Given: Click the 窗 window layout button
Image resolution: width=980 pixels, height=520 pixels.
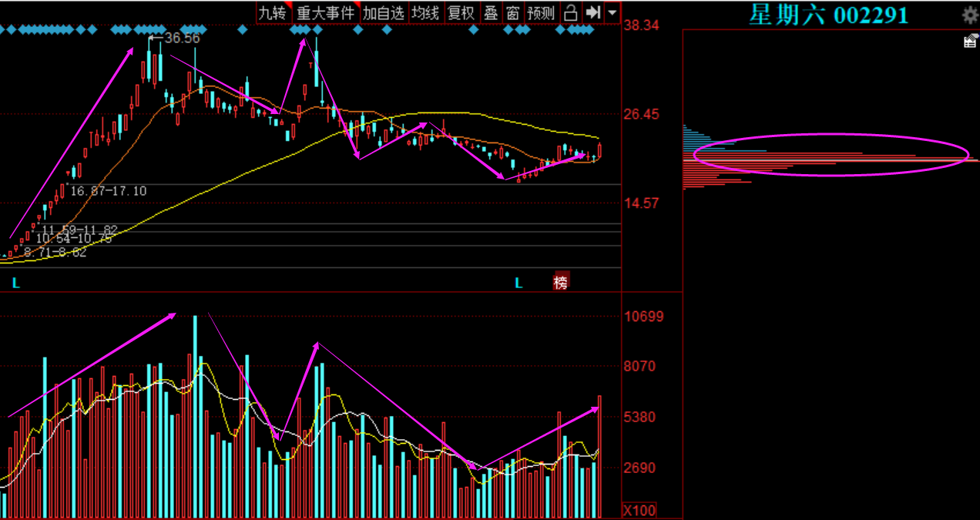Looking at the screenshot, I should pyautogui.click(x=512, y=12).
